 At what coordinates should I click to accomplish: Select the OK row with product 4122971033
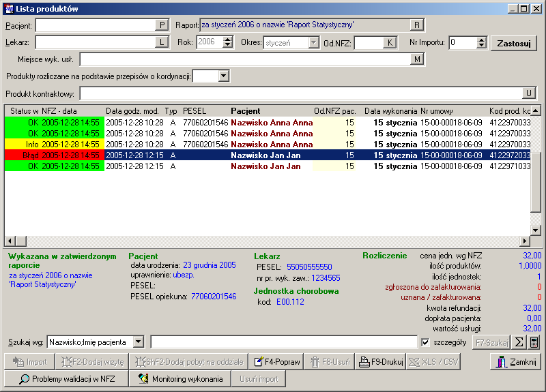268,166
